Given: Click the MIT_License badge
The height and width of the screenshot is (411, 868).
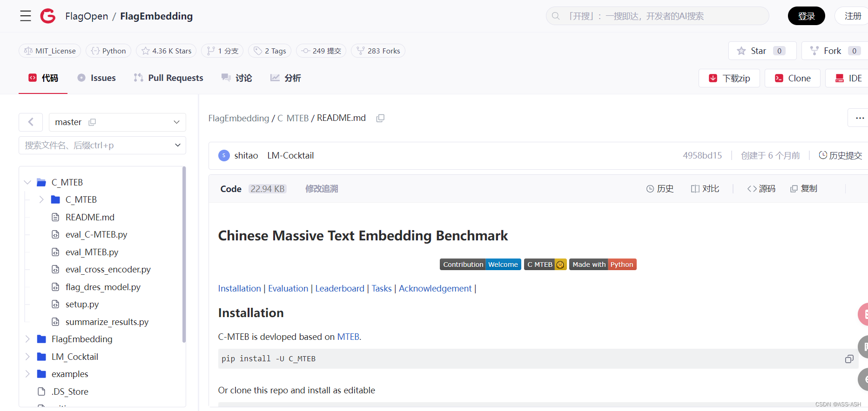Looking at the screenshot, I should click(50, 51).
